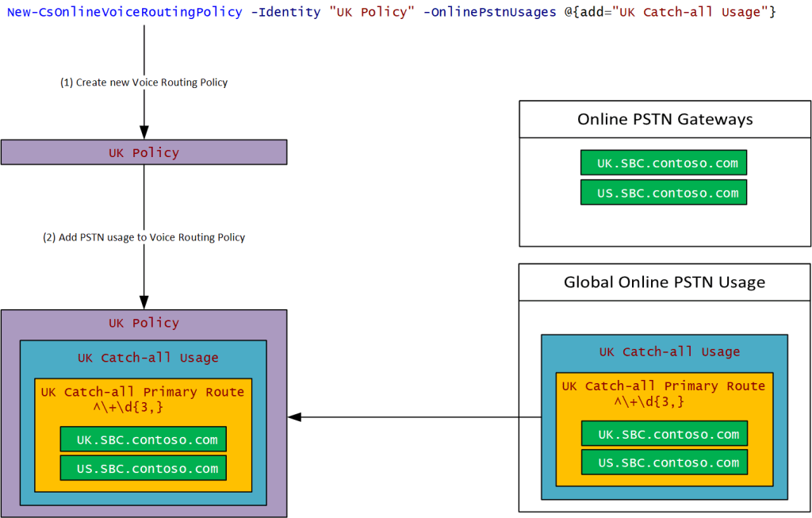Click UK.SBC.contoso.com gateway inside Global PSTN Usage
Image resolution: width=812 pixels, height=518 pixels.
tap(665, 434)
